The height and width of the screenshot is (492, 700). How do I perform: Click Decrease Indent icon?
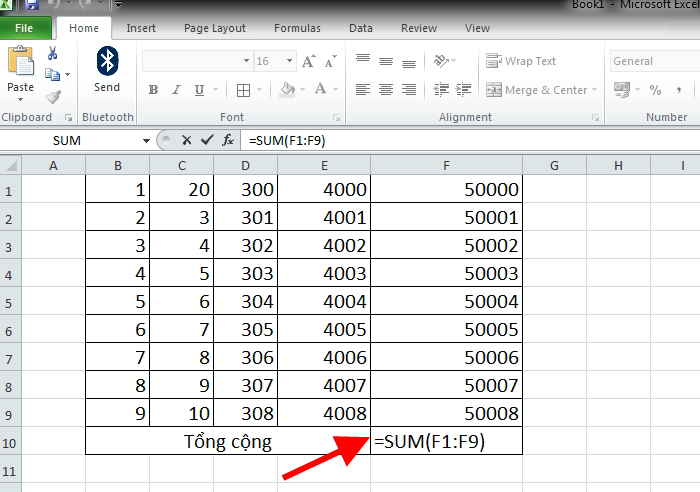click(441, 90)
